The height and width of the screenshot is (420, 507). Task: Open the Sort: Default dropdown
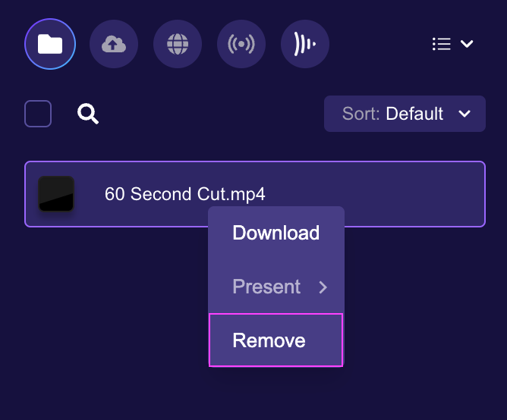tap(405, 114)
